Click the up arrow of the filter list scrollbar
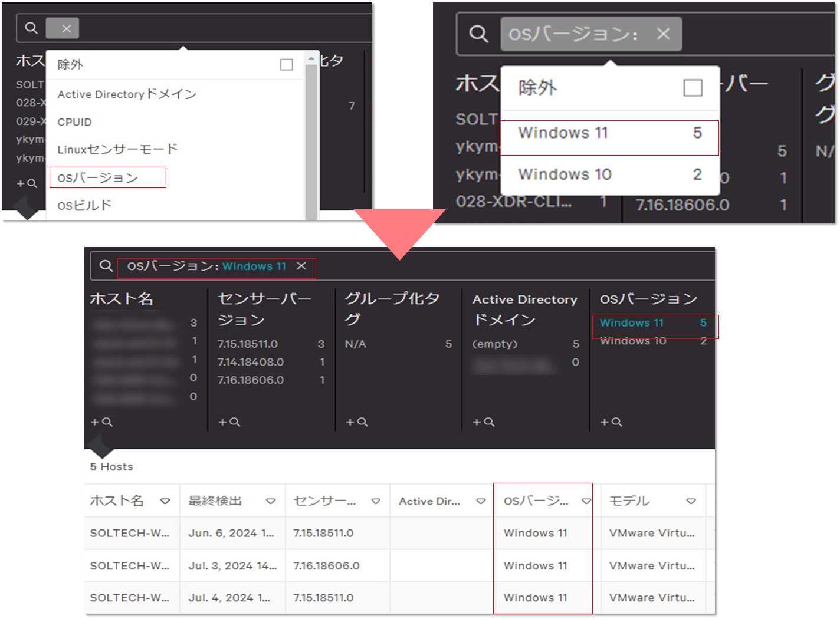840x619 pixels. point(311,58)
